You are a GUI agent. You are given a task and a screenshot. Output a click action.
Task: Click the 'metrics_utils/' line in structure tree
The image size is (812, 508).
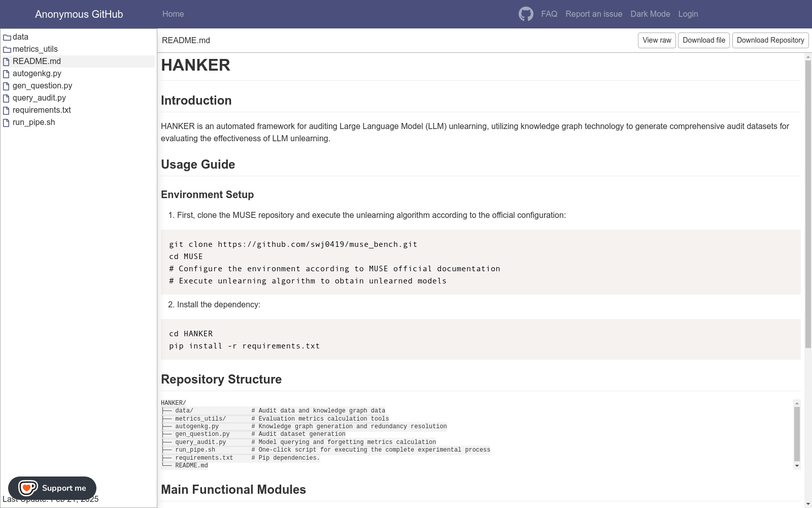275,419
